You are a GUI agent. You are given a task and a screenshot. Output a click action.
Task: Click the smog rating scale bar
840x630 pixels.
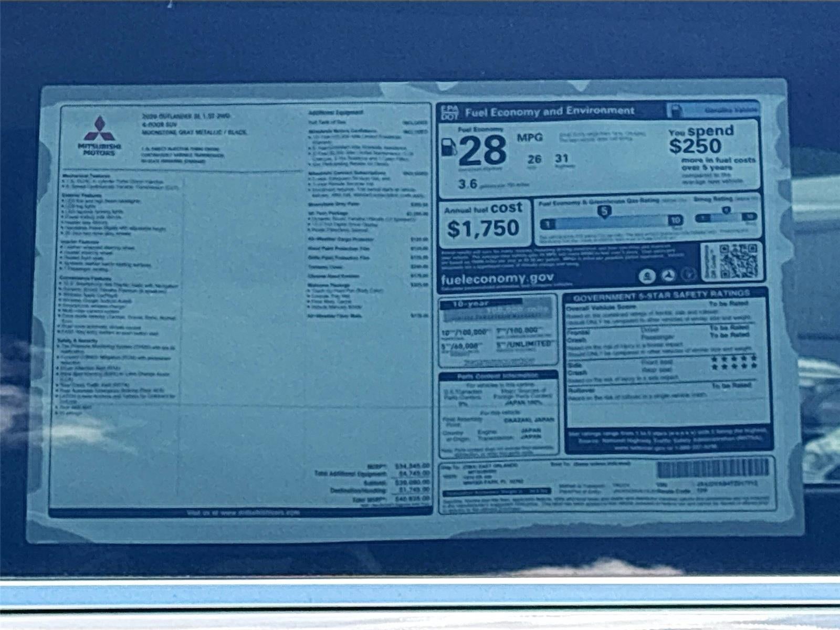[726, 217]
